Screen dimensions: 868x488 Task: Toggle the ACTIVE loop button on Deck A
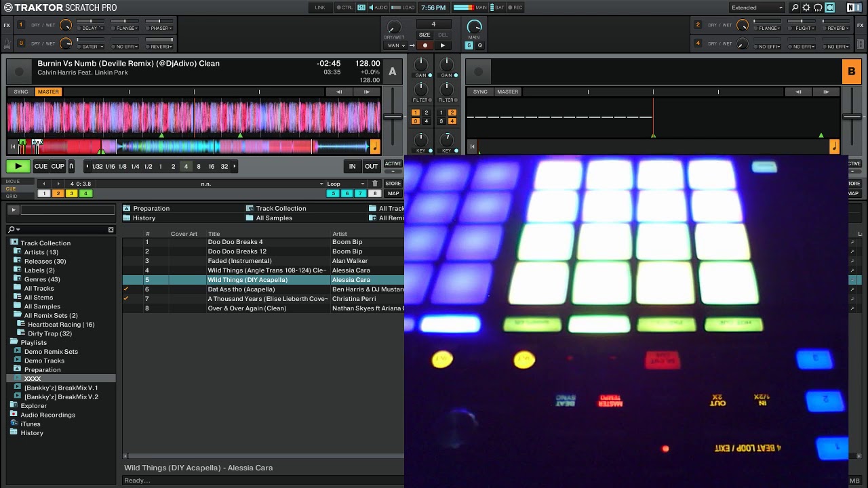point(393,163)
